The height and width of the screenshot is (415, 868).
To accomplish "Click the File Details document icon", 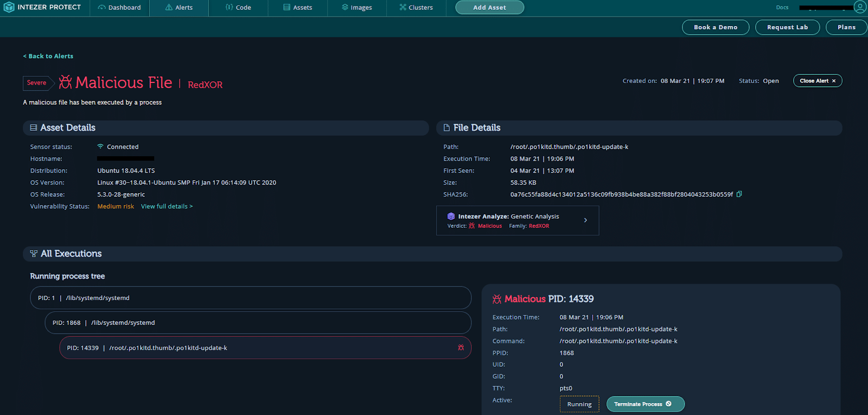I will point(446,127).
